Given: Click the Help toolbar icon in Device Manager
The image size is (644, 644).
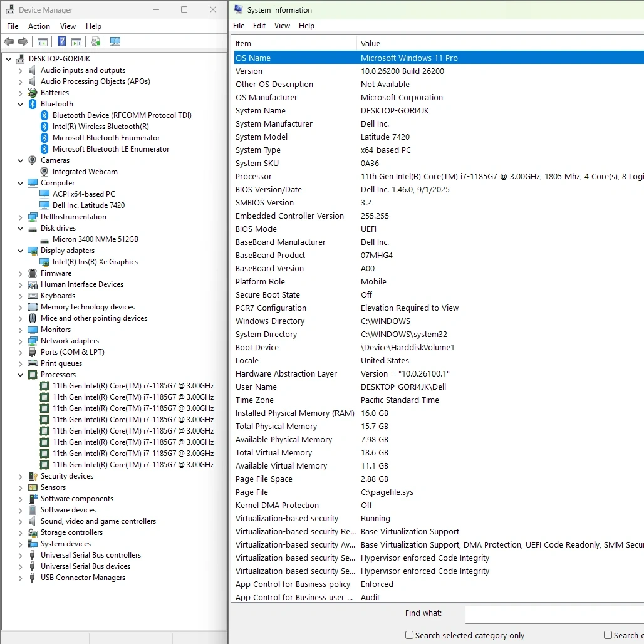Looking at the screenshot, I should click(x=61, y=42).
